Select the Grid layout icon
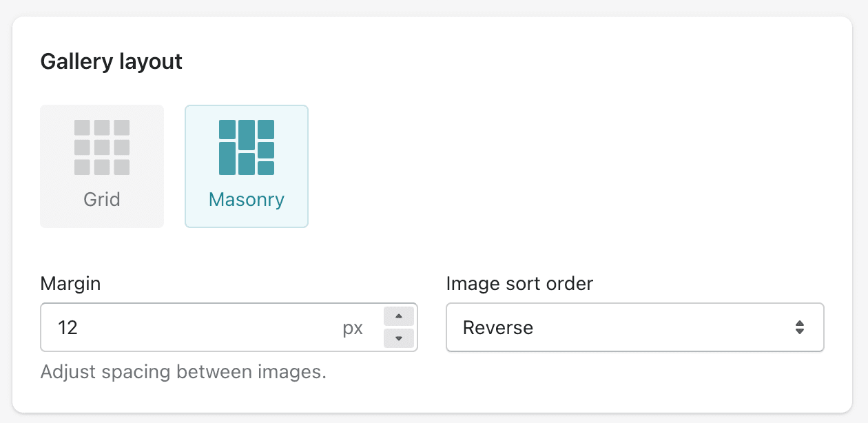 (102, 147)
